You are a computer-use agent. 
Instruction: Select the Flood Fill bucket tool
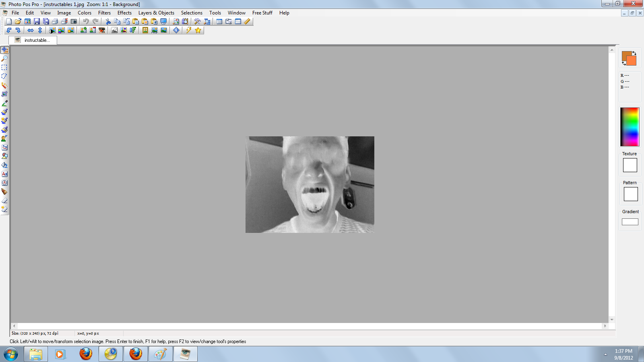pyautogui.click(x=4, y=165)
